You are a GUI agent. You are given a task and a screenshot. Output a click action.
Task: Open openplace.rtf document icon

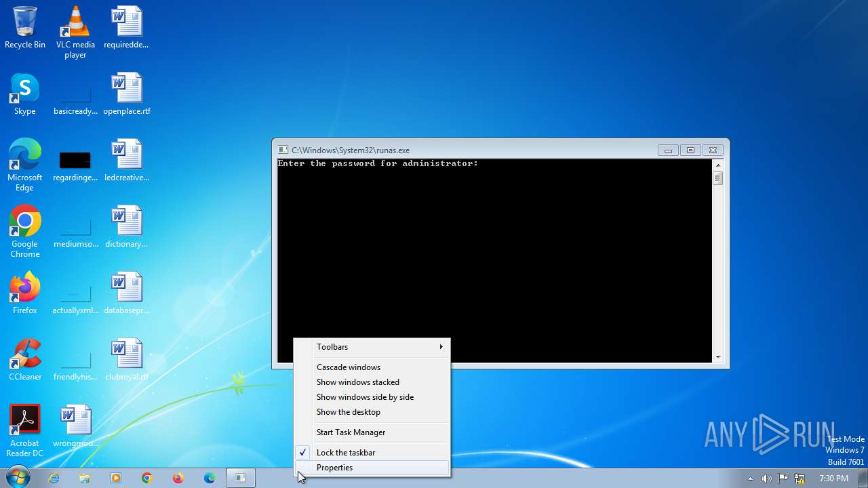pos(127,94)
